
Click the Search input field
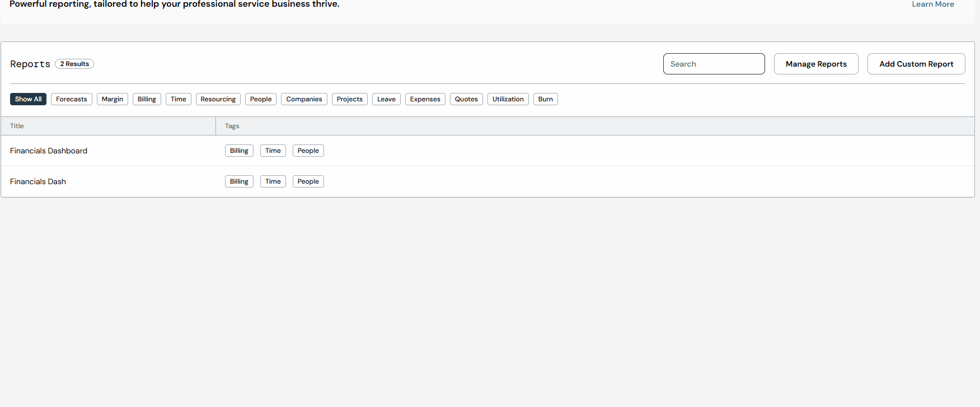click(x=714, y=64)
